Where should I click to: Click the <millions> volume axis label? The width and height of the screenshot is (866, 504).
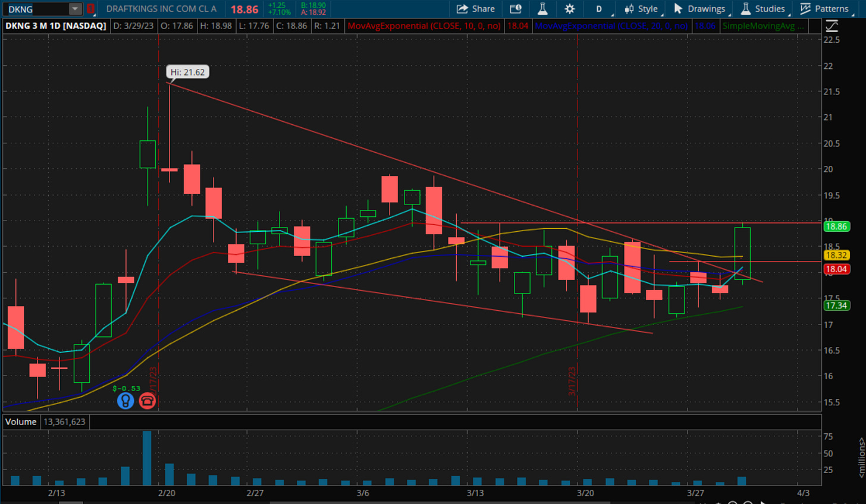click(x=861, y=458)
